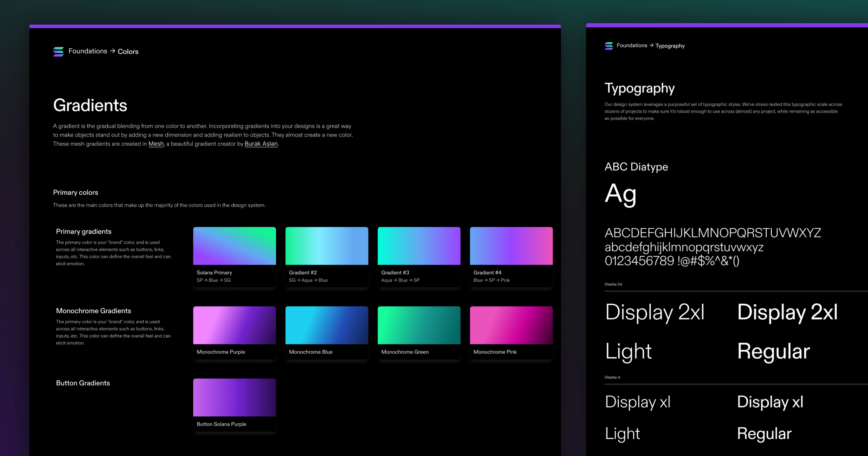Viewport: 868px width, 456px height.
Task: Click the Colors breadcrumb item
Action: point(128,51)
